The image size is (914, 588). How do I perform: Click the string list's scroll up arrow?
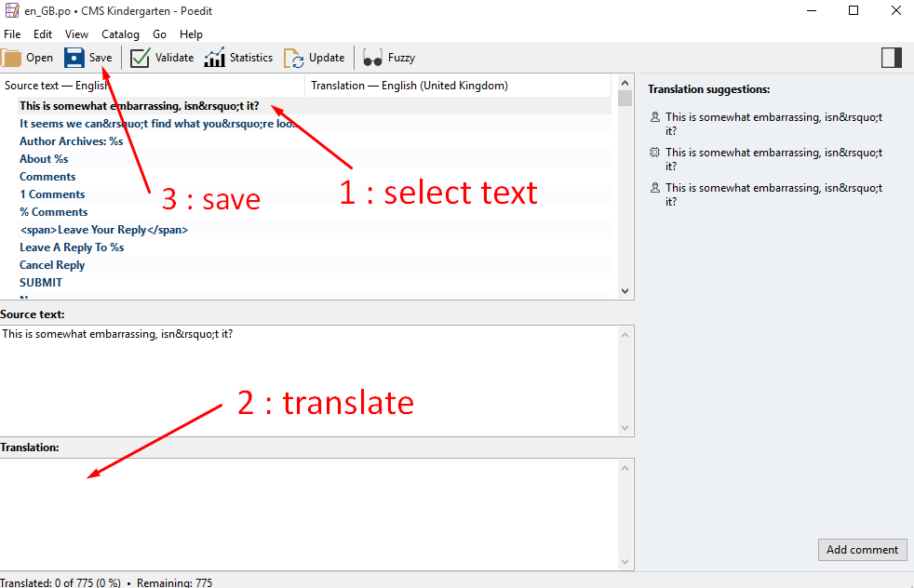(625, 83)
